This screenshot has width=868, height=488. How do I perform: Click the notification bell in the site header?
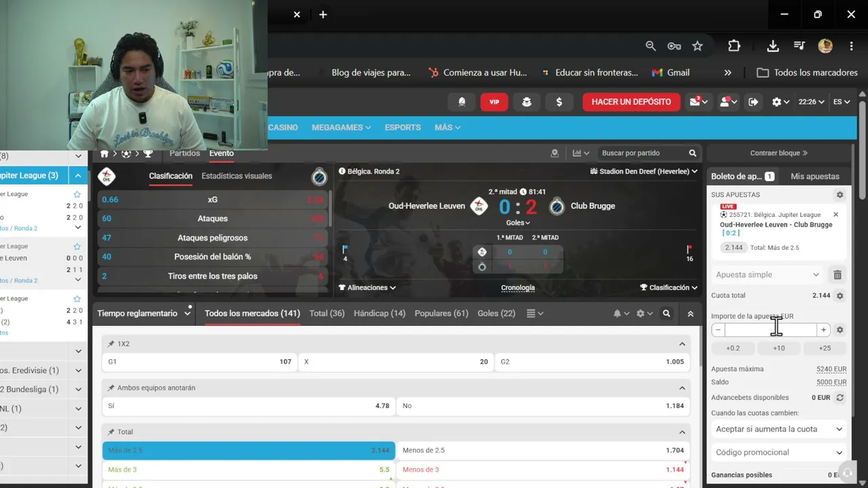coord(462,102)
